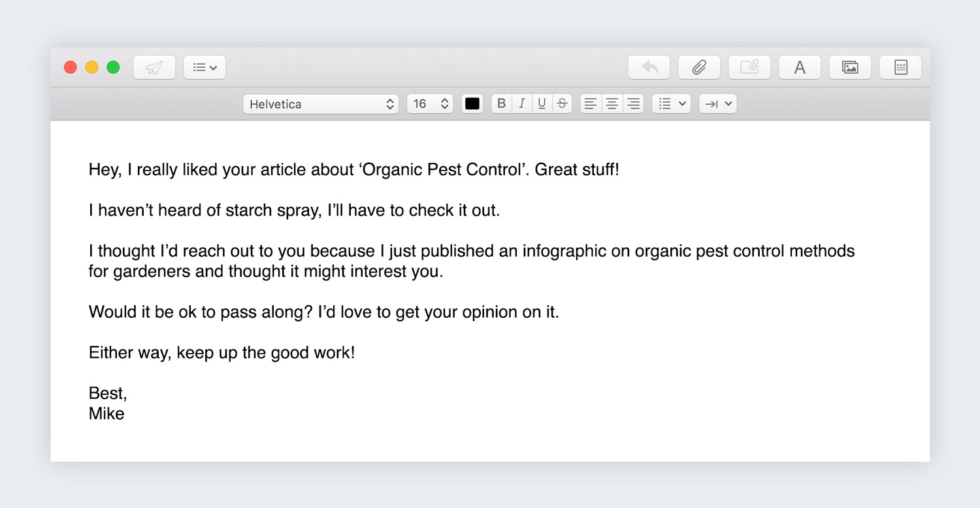Align text to the left
The height and width of the screenshot is (508, 980).
tap(591, 103)
